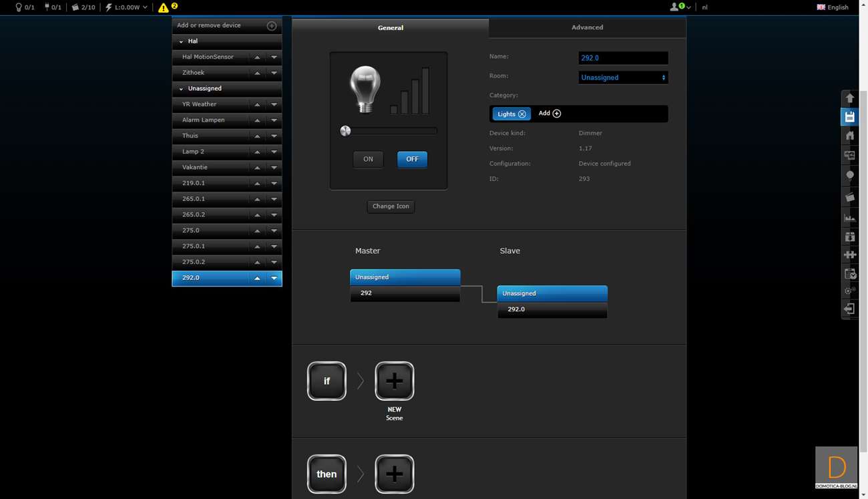Screen dimensions: 868x499
Task: Open the energy graph icon in sidebar
Action: pos(849,217)
